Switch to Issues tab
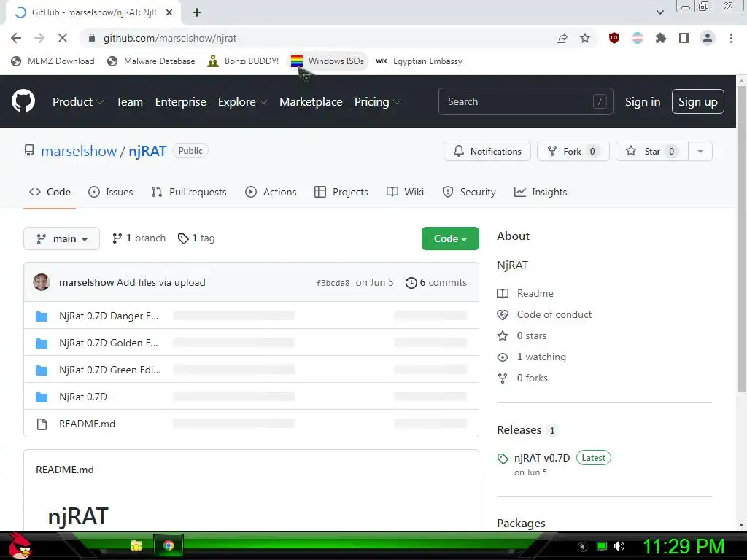 [111, 192]
